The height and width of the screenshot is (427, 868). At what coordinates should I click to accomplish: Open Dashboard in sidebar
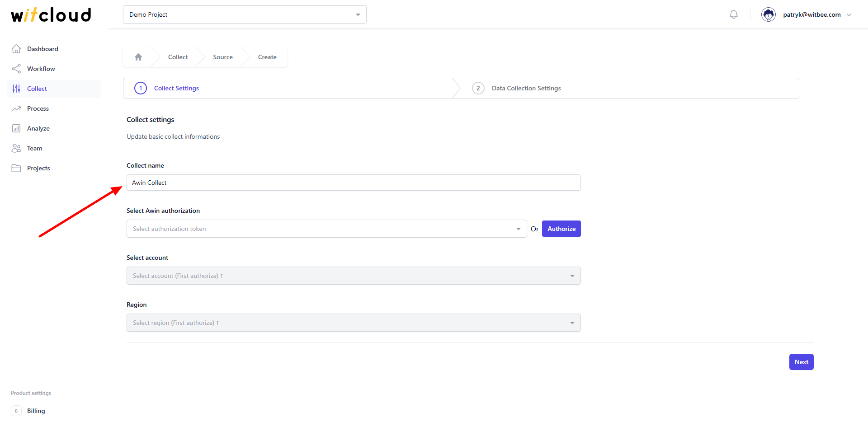[x=54, y=49]
